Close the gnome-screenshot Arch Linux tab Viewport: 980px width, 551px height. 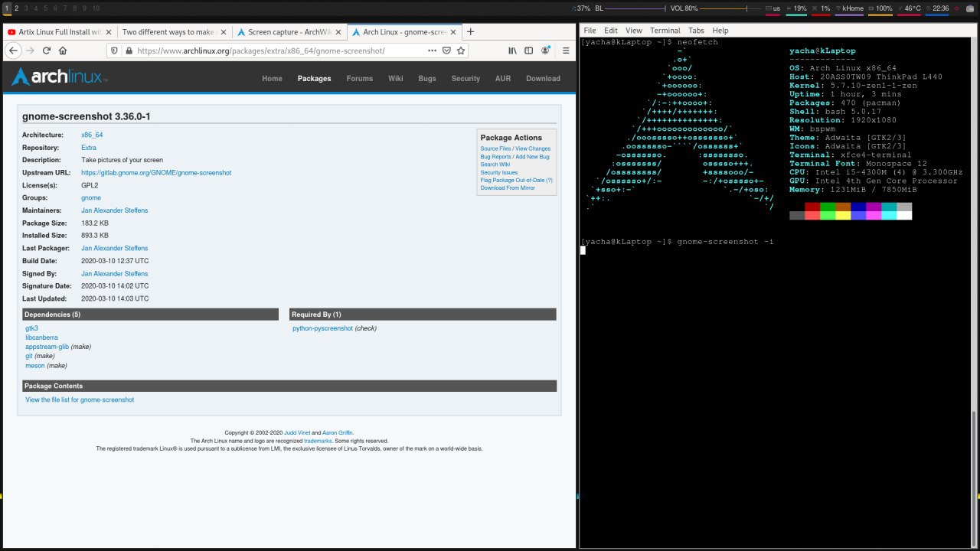pos(452,32)
